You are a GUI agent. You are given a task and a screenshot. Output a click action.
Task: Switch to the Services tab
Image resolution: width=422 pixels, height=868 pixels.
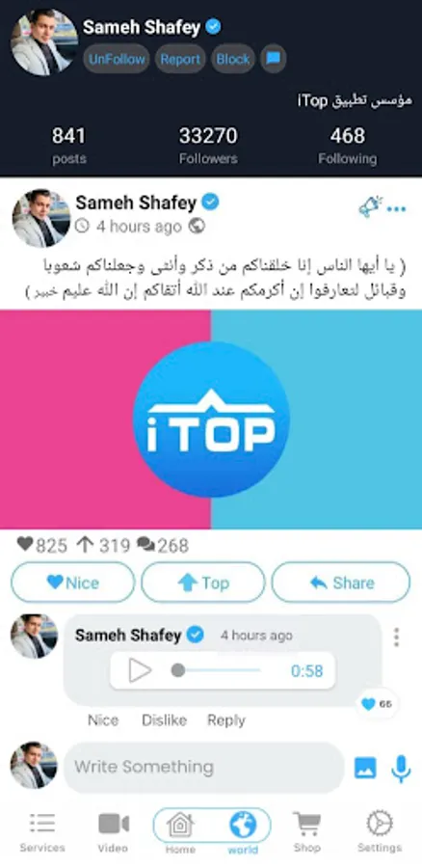click(42, 832)
